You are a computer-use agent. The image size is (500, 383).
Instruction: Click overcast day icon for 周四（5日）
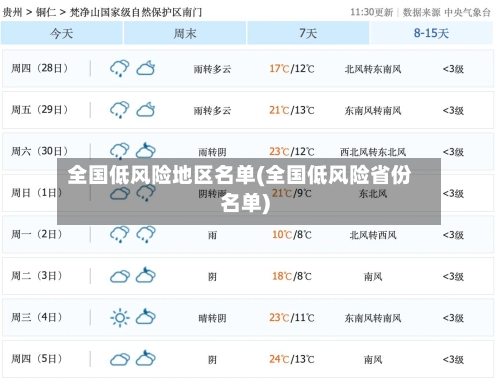coord(120,359)
